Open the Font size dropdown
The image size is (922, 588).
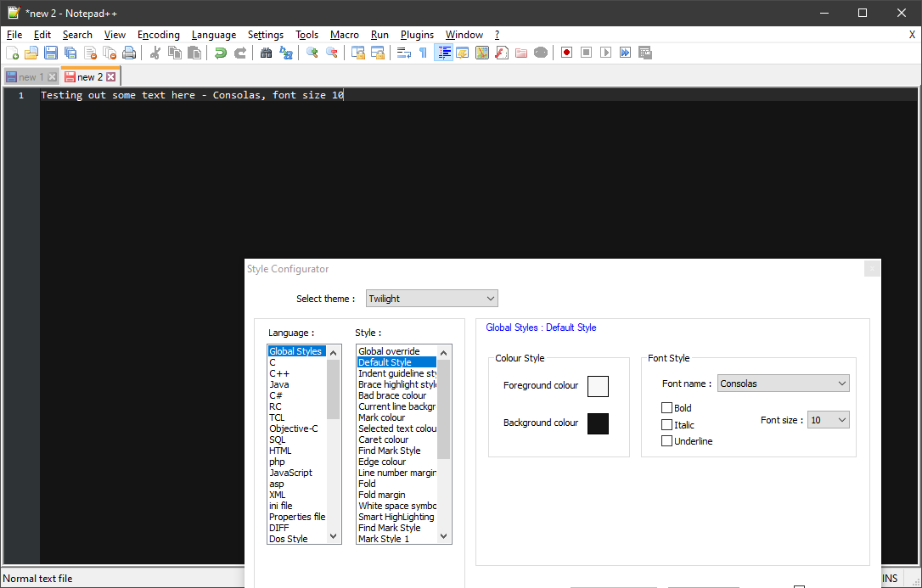tap(829, 420)
